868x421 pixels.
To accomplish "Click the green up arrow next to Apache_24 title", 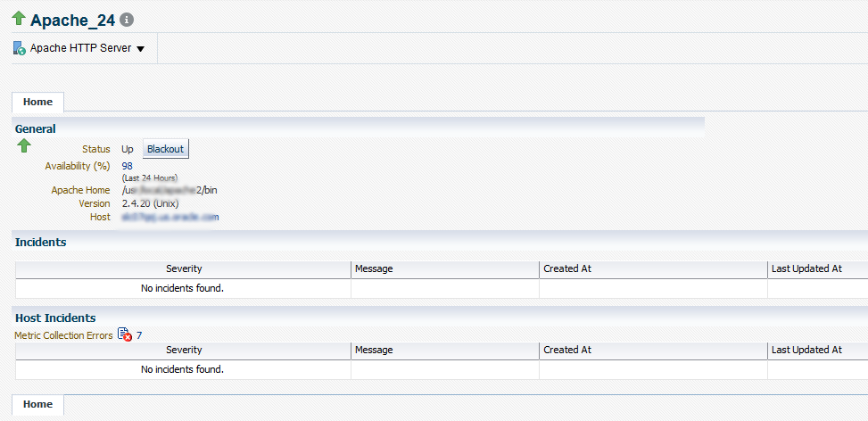I will (19, 18).
